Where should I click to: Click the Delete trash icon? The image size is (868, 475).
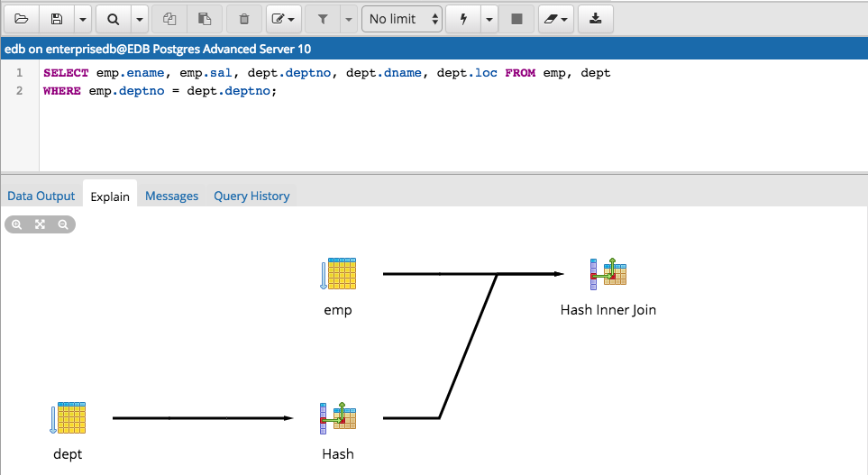pyautogui.click(x=244, y=19)
